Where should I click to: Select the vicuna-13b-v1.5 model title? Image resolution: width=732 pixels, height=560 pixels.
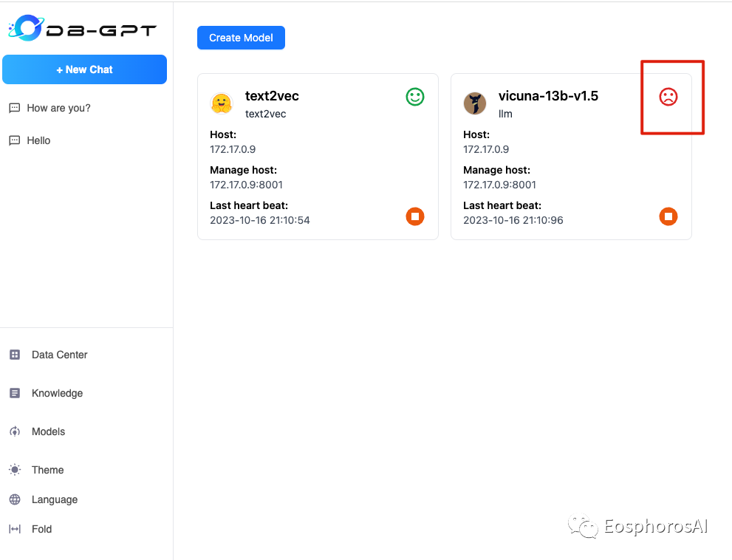(548, 96)
